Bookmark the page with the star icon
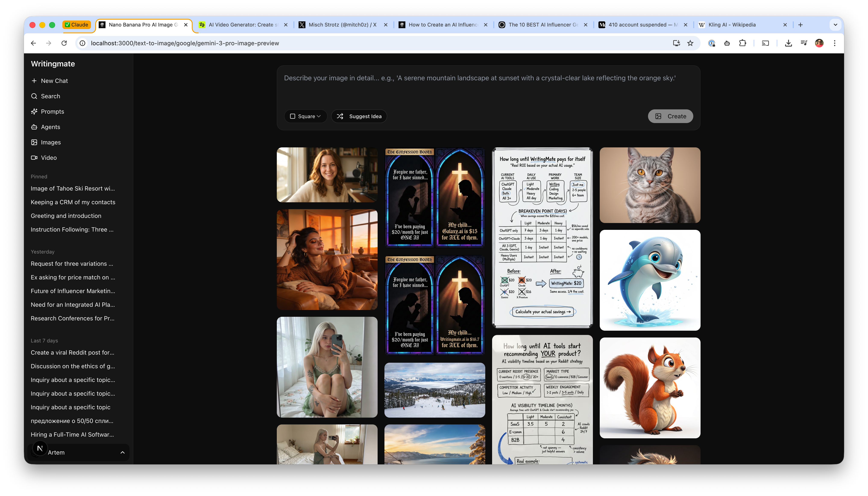The height and width of the screenshot is (496, 868). tap(690, 43)
